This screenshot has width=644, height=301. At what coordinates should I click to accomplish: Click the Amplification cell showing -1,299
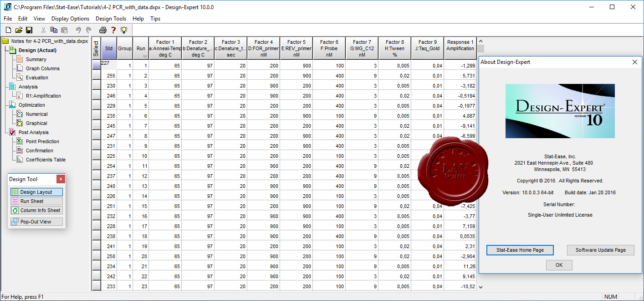tap(460, 66)
